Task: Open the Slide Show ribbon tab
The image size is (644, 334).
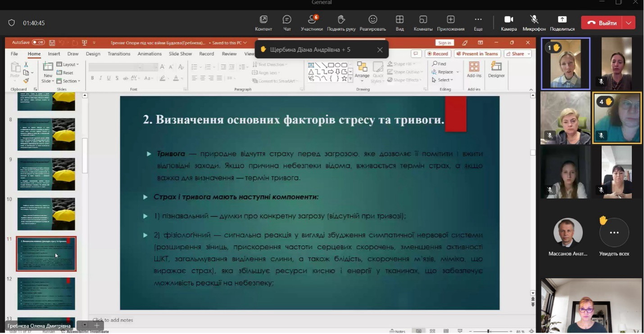Action: click(180, 54)
